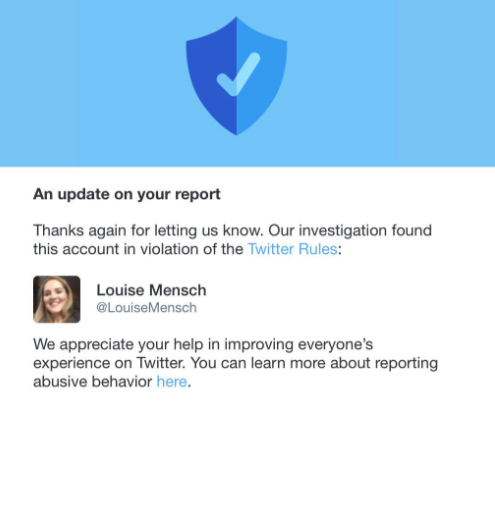Click the Louise Mensch display name

click(151, 290)
